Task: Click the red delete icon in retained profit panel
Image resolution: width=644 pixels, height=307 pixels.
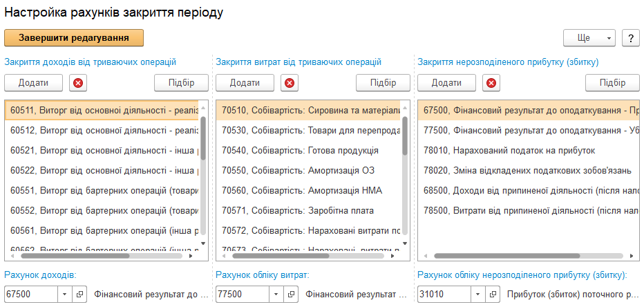Action: tap(491, 83)
